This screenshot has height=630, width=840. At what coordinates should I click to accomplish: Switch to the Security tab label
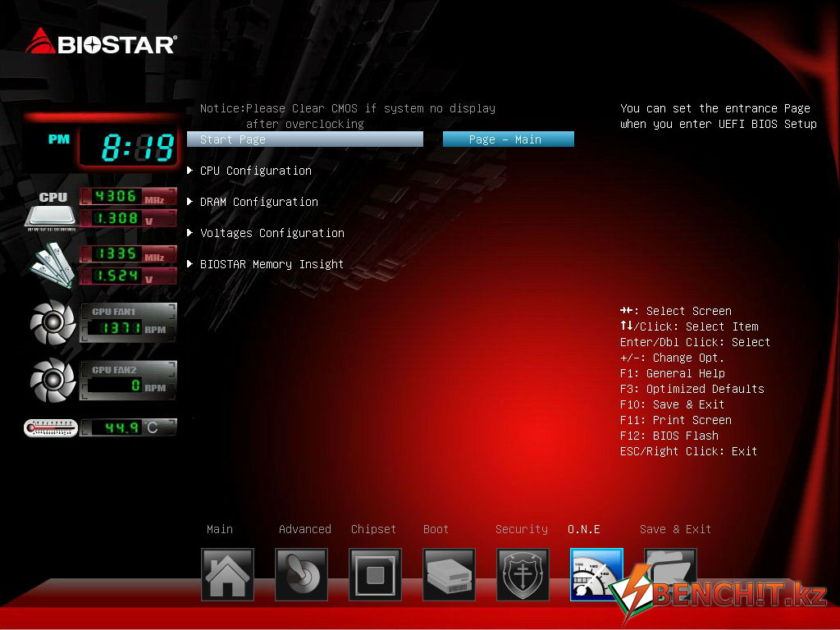pos(521,529)
